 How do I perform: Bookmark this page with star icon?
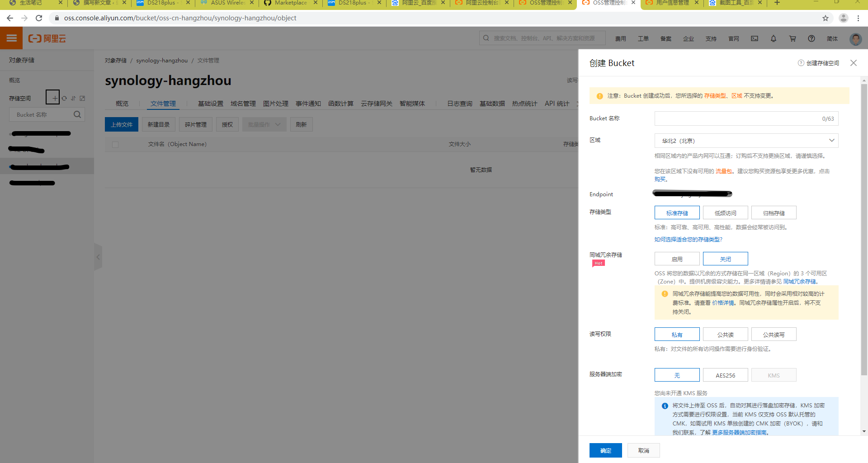tap(826, 18)
